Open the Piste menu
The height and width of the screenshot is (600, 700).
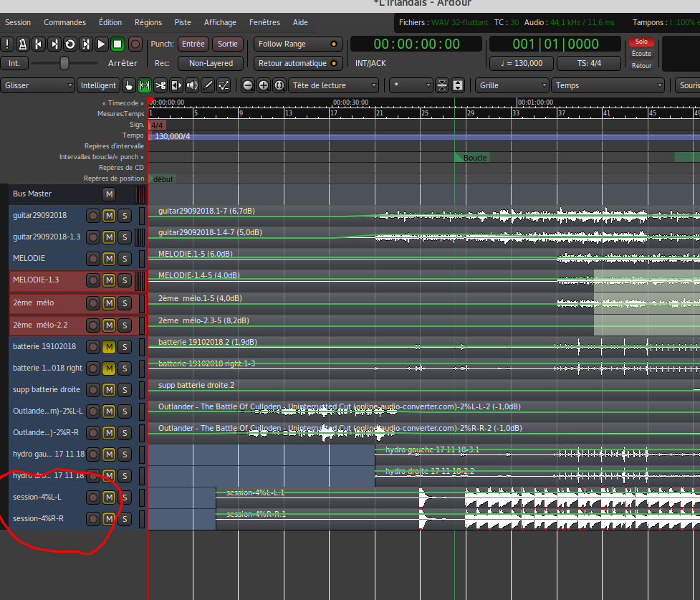[183, 22]
